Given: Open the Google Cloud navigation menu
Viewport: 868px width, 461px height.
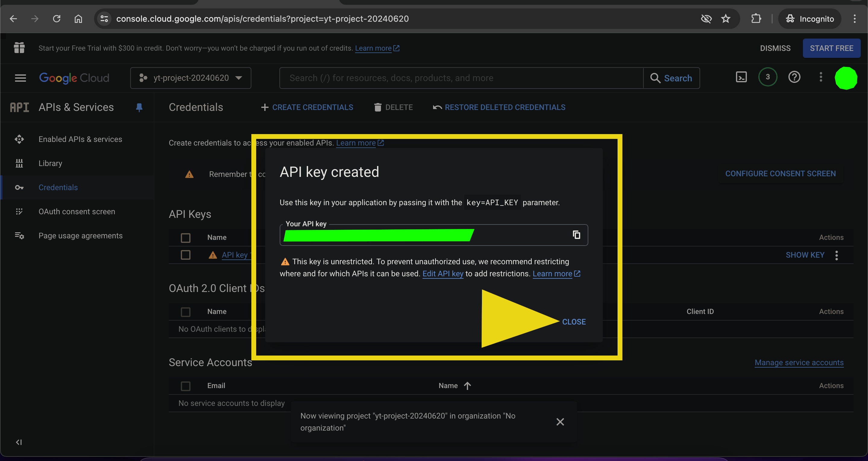Looking at the screenshot, I should [20, 78].
